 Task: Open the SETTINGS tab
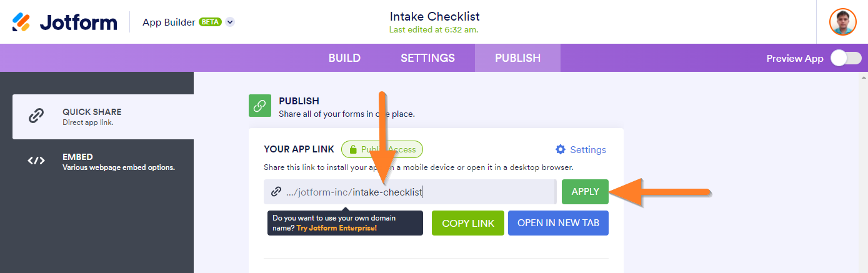(x=427, y=58)
